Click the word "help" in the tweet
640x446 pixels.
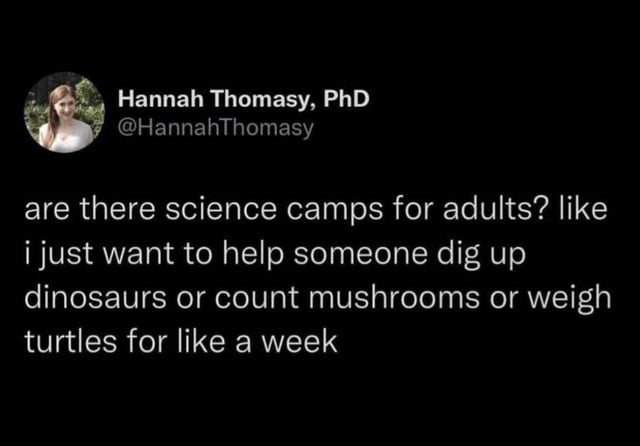pos(253,256)
